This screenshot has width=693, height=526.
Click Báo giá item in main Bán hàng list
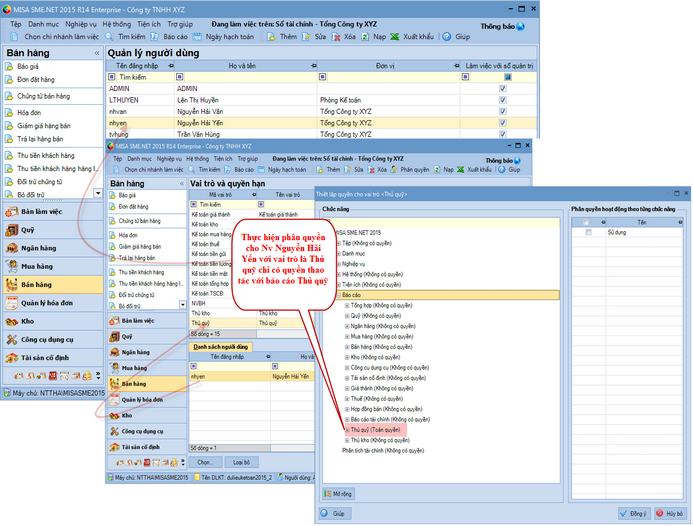click(x=27, y=66)
